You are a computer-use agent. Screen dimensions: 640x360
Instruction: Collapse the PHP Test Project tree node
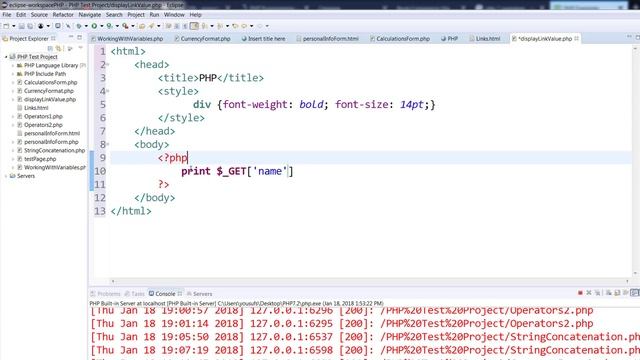[x=6, y=57]
